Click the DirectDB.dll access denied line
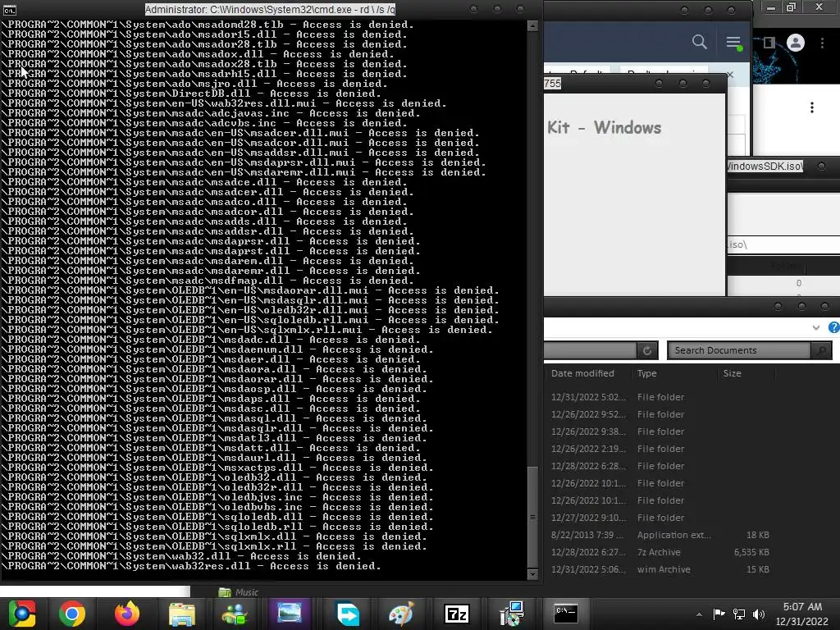Viewport: 840px width, 630px height. pyautogui.click(x=190, y=94)
